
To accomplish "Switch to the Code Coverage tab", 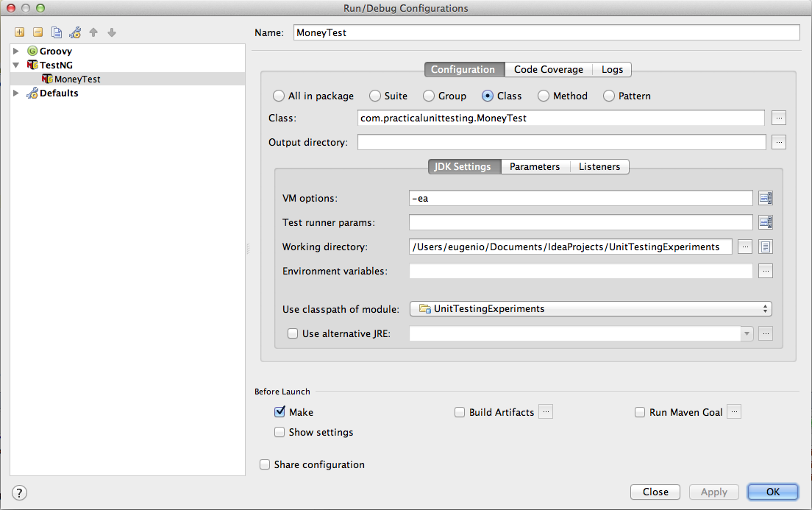I will tap(549, 69).
